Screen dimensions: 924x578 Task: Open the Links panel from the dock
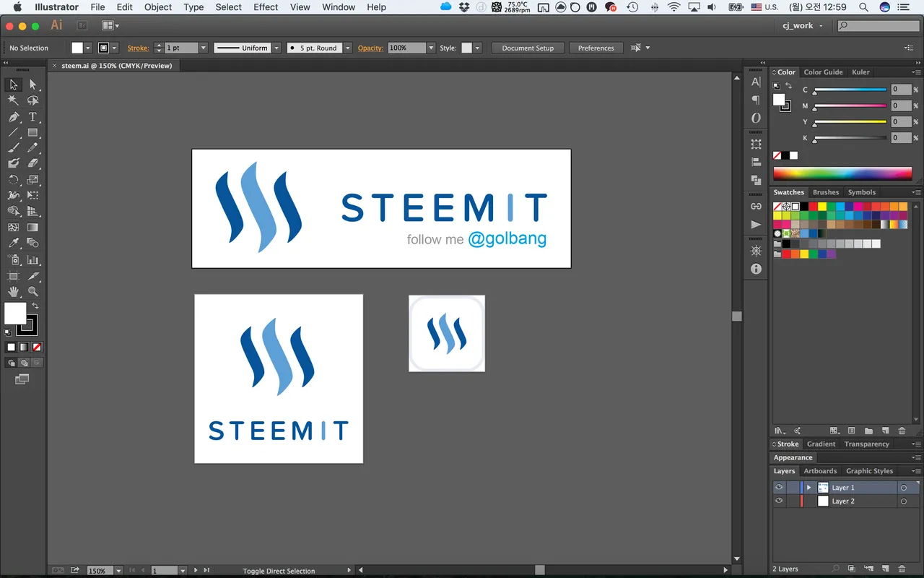tap(756, 207)
